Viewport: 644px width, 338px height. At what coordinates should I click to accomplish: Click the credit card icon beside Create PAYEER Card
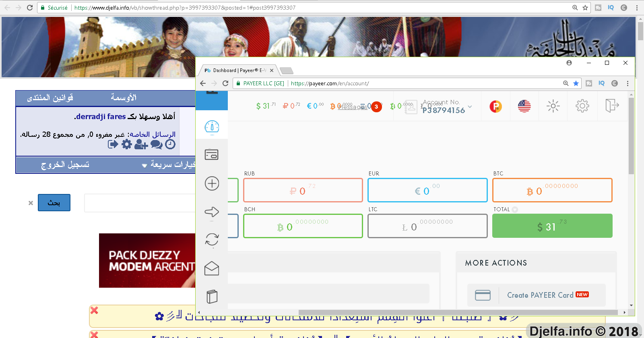pyautogui.click(x=483, y=295)
